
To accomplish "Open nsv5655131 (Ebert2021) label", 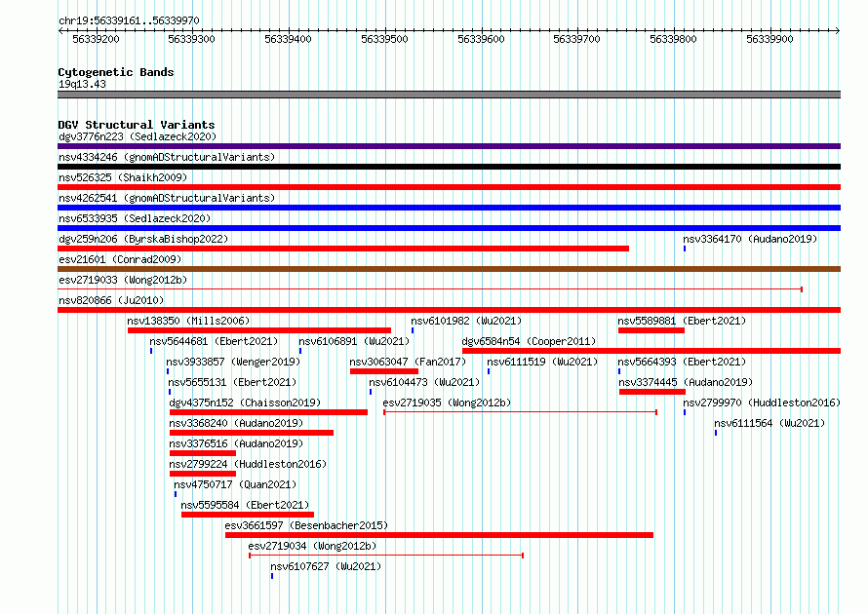I will (232, 382).
